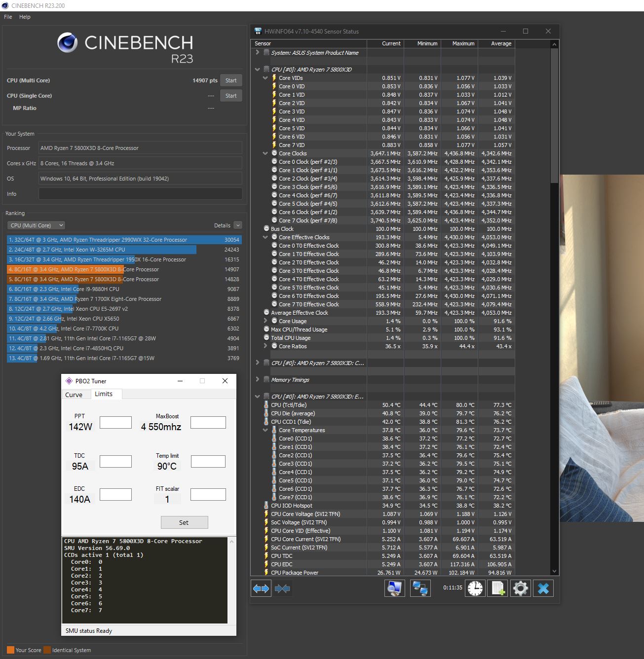Start the CPU (Single Core) benchmark
644x659 pixels.
coord(231,96)
